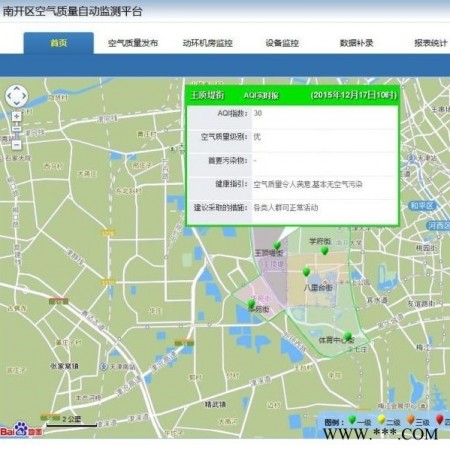Pan the map down with the bottom arrow
Image resolution: width=450 pixels, height=450 pixels.
click(16, 103)
